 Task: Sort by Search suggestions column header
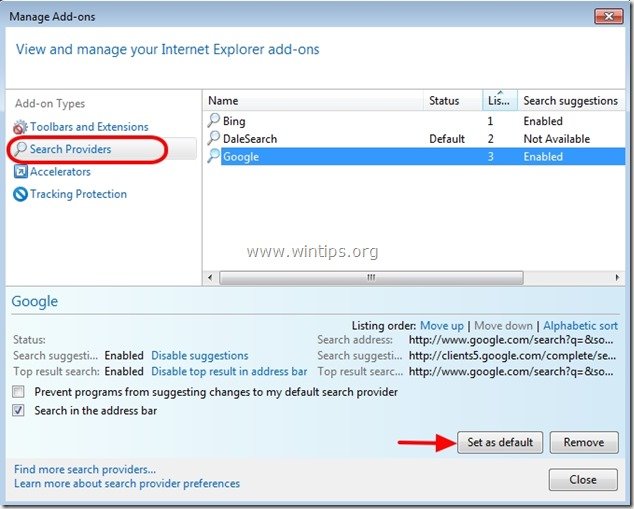[x=570, y=101]
